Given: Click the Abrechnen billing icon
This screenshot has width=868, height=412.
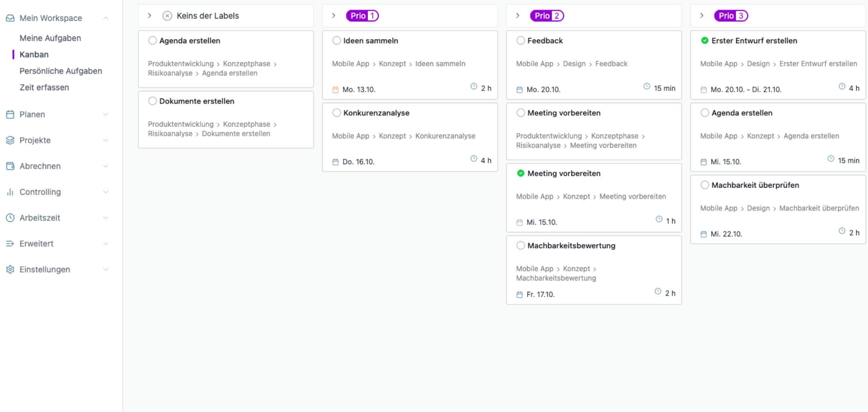Looking at the screenshot, I should coord(10,166).
